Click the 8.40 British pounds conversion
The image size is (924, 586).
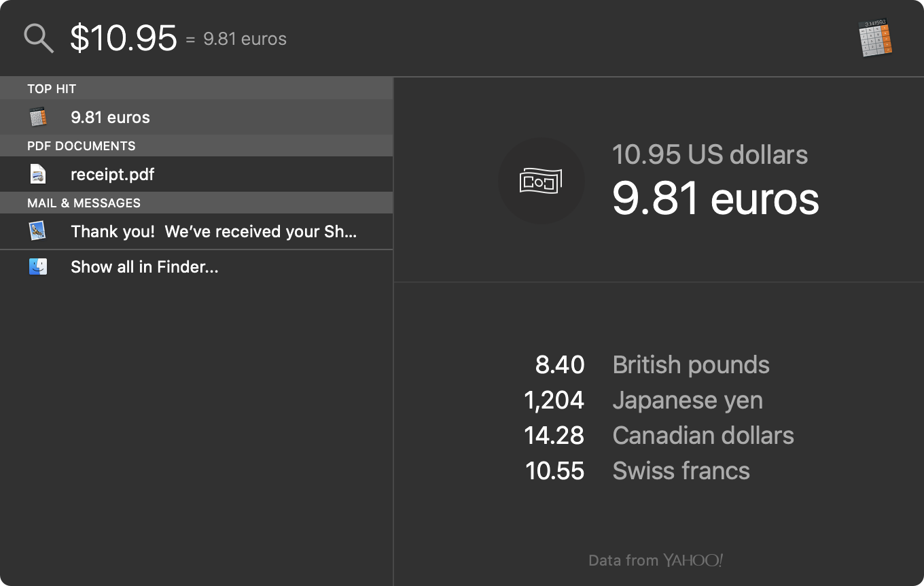652,364
